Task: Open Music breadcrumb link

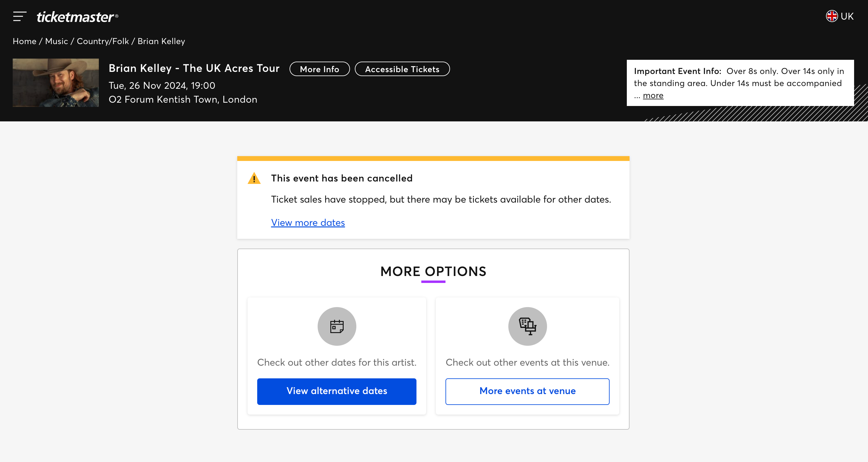Action: point(56,41)
